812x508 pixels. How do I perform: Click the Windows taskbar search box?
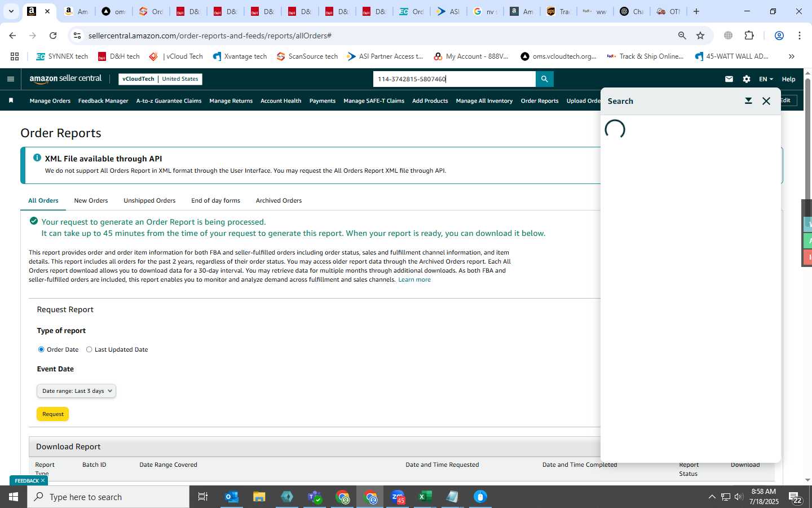108,497
